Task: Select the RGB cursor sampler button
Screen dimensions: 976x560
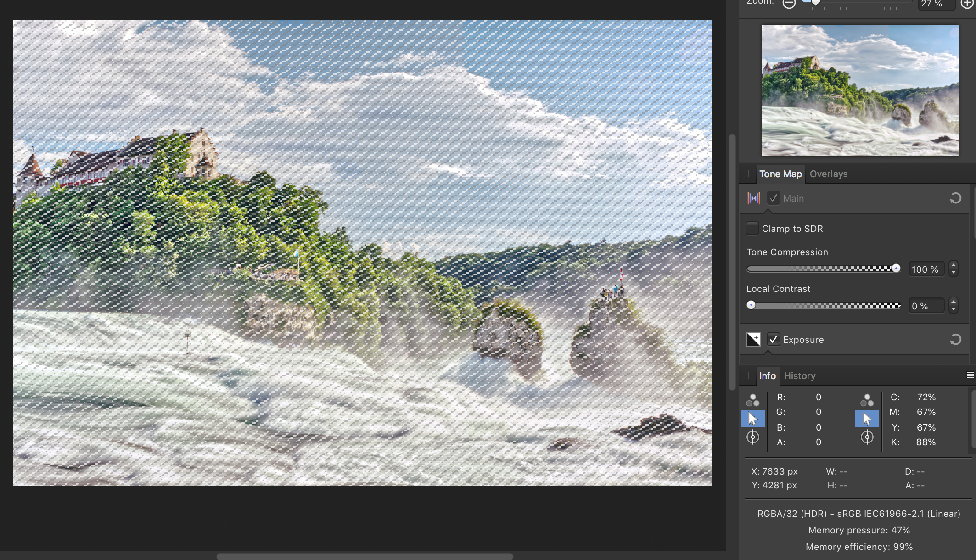Action: pyautogui.click(x=753, y=419)
